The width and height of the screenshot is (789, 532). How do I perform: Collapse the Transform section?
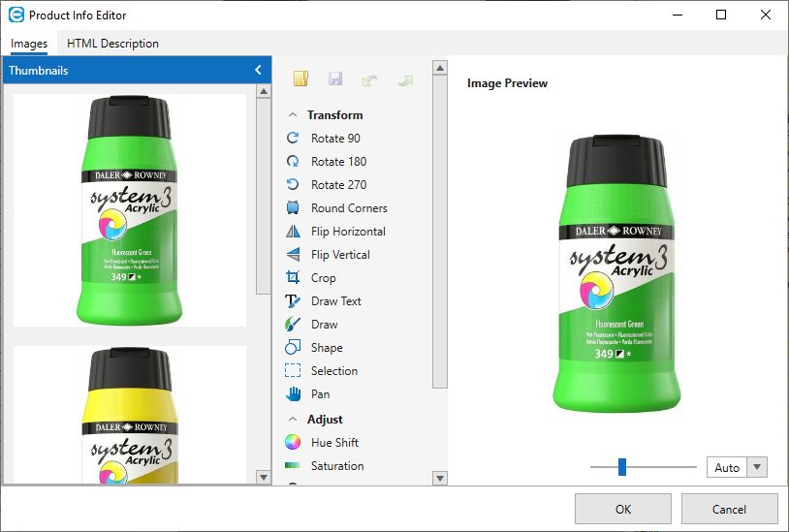click(x=294, y=115)
